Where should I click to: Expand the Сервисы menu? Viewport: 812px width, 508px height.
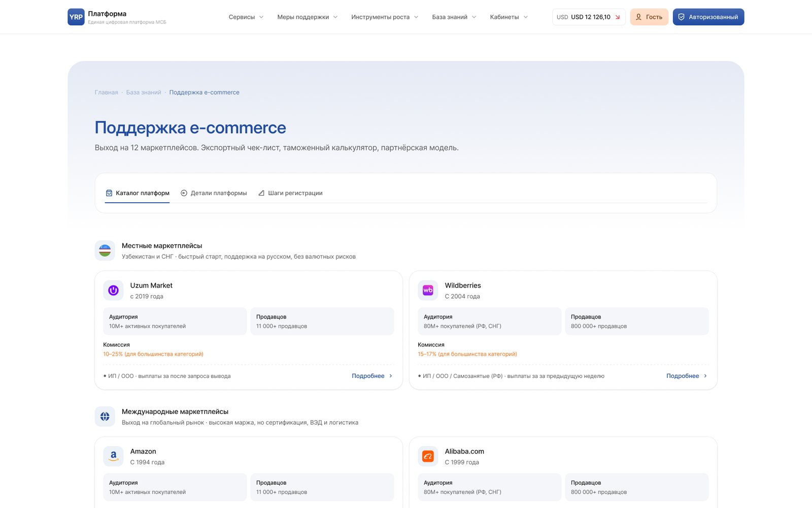click(246, 17)
